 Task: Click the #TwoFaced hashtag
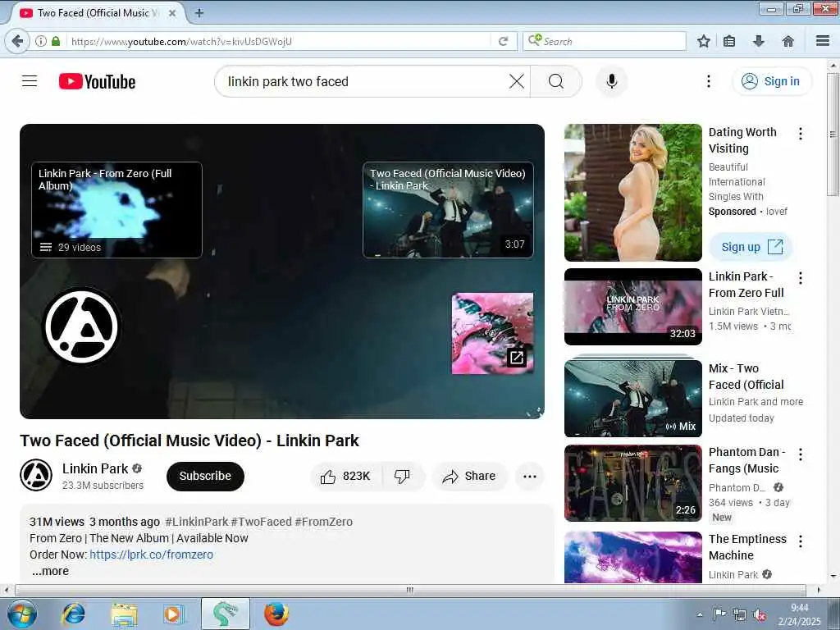point(262,522)
